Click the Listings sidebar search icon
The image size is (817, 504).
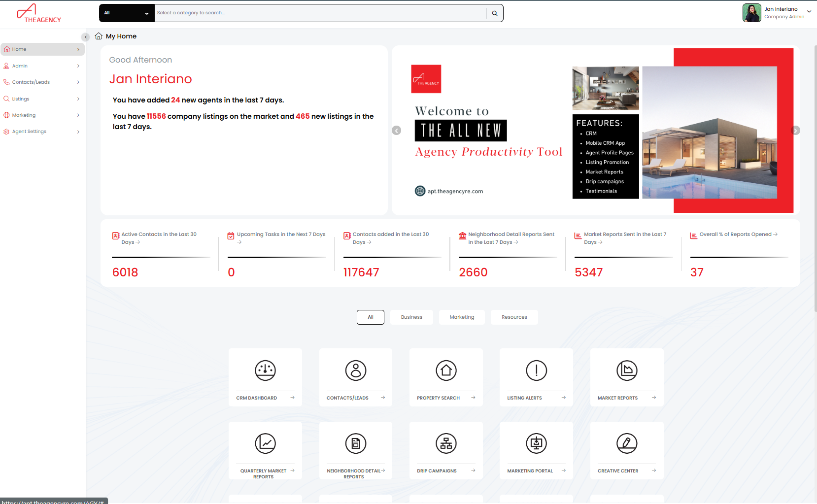click(x=6, y=99)
